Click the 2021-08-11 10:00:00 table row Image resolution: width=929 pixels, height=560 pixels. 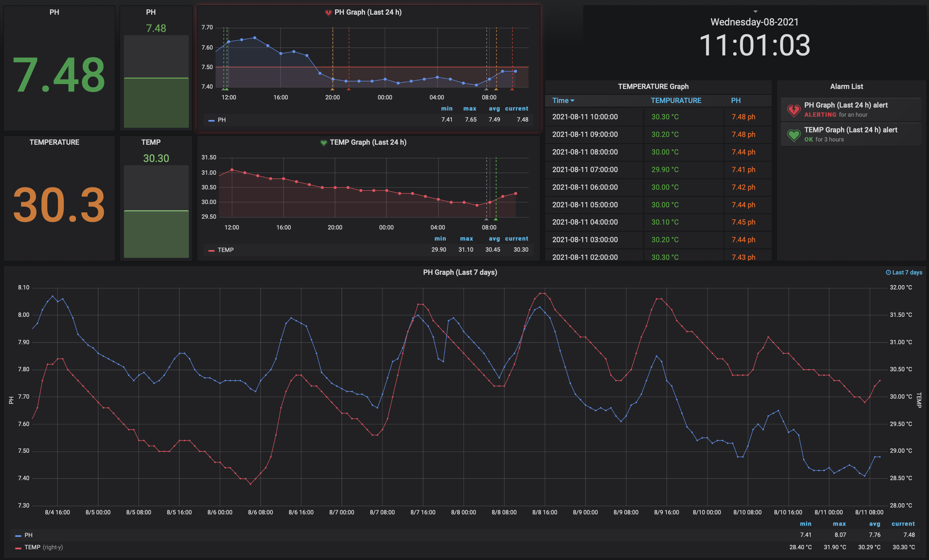click(585, 117)
